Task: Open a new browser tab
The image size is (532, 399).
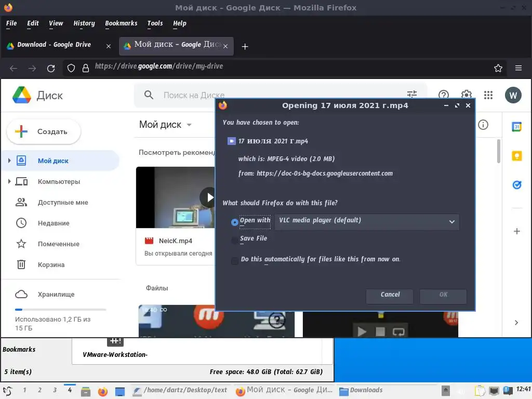Action: coord(245,46)
